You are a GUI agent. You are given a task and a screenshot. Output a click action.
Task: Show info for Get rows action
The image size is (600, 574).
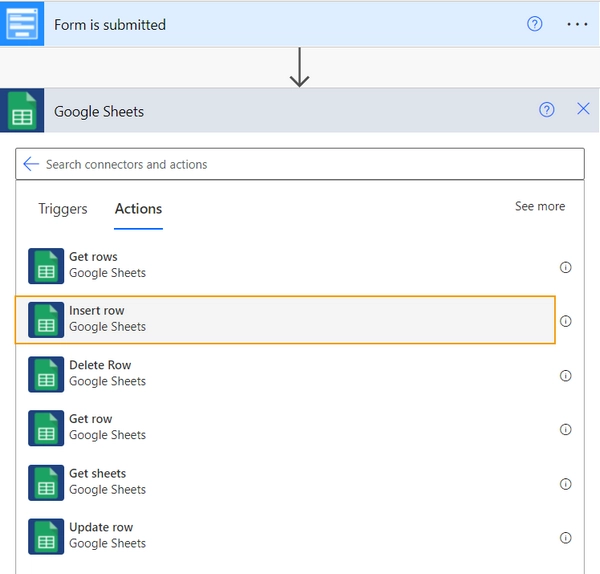point(565,267)
